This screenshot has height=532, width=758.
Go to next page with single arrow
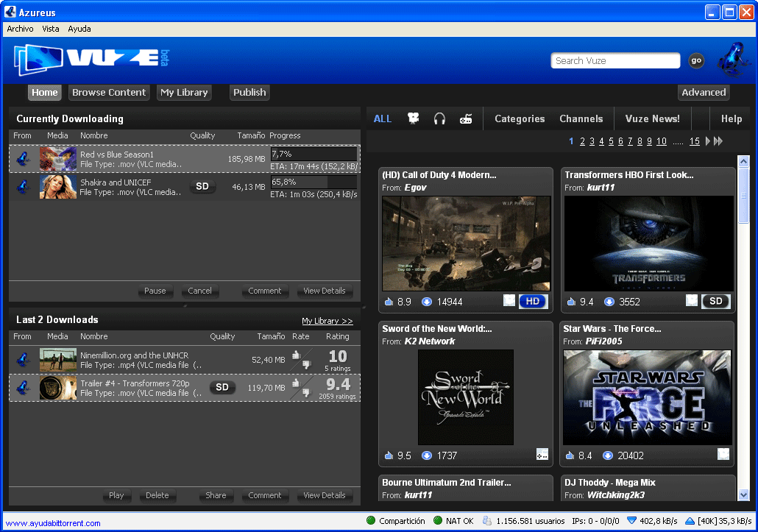click(x=708, y=141)
